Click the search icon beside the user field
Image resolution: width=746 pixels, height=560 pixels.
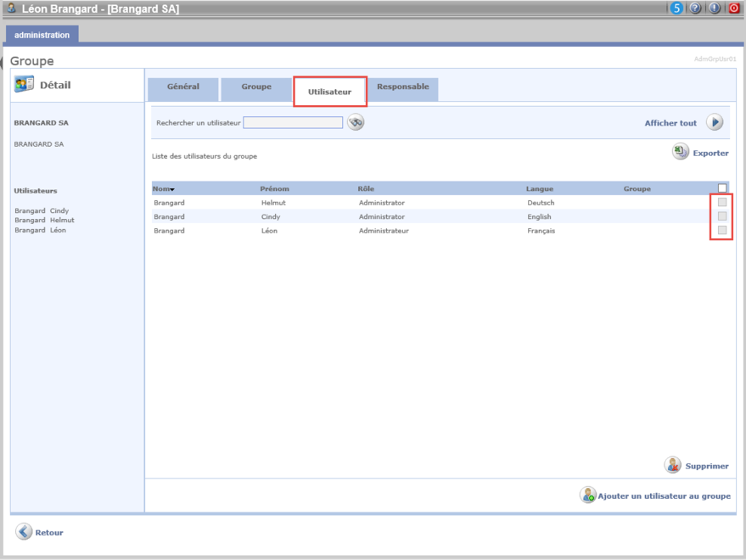(x=356, y=123)
